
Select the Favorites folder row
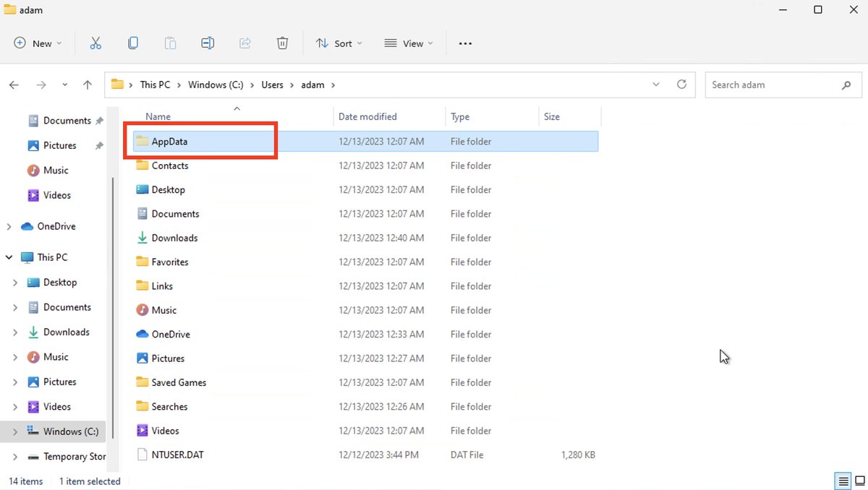tap(365, 262)
